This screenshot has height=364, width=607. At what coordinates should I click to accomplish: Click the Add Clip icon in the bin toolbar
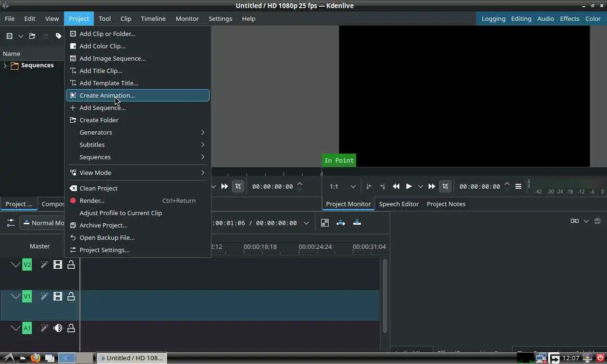click(9, 36)
